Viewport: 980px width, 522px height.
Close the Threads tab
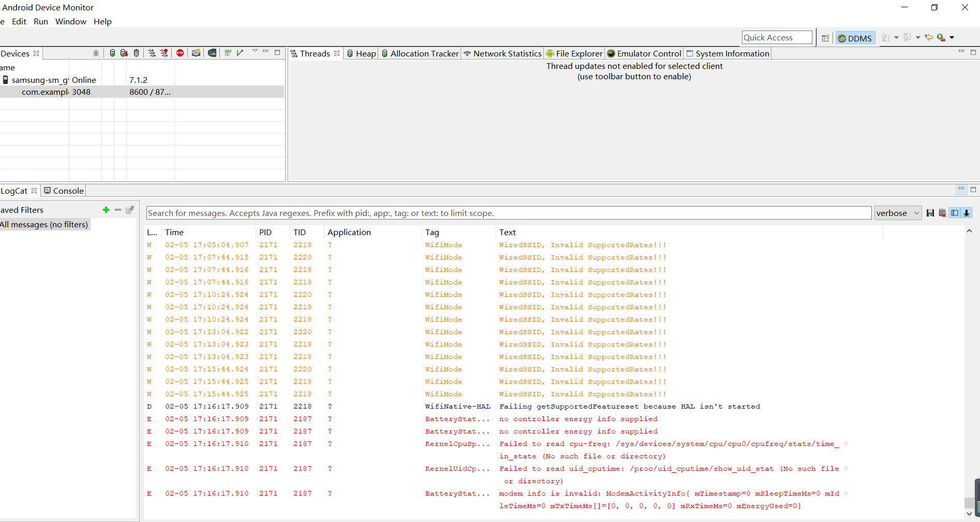pos(337,53)
